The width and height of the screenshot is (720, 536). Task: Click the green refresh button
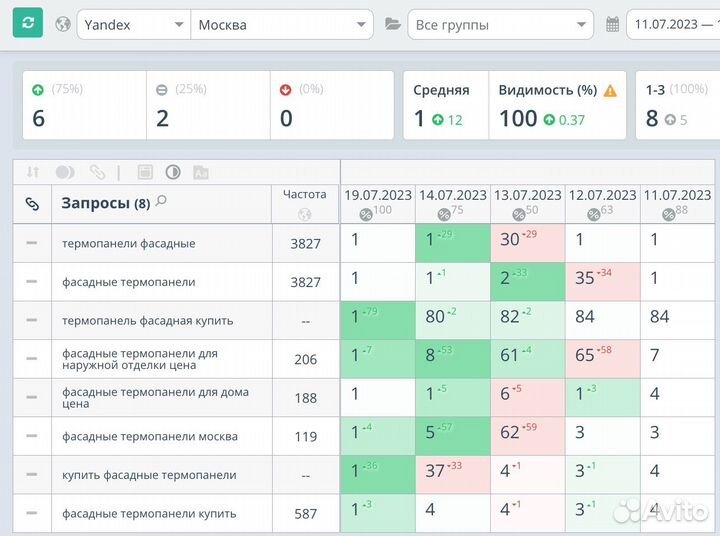click(28, 23)
